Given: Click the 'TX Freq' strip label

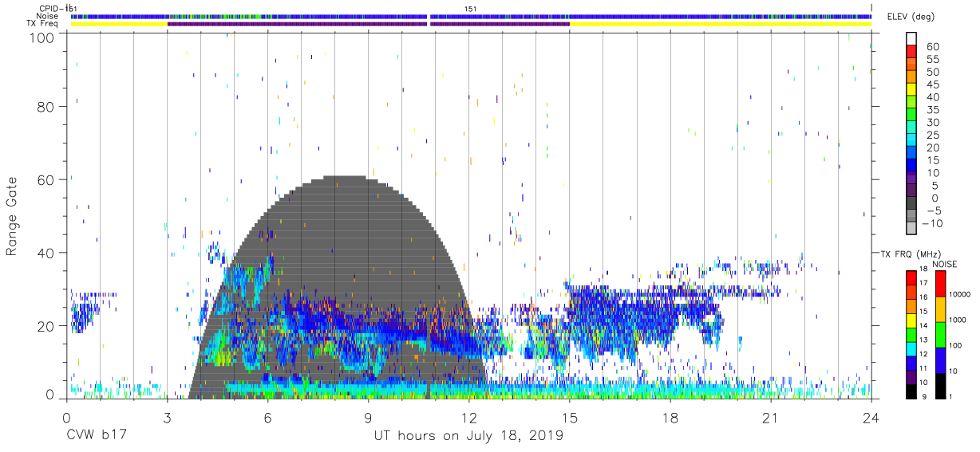Looking at the screenshot, I should pos(44,23).
